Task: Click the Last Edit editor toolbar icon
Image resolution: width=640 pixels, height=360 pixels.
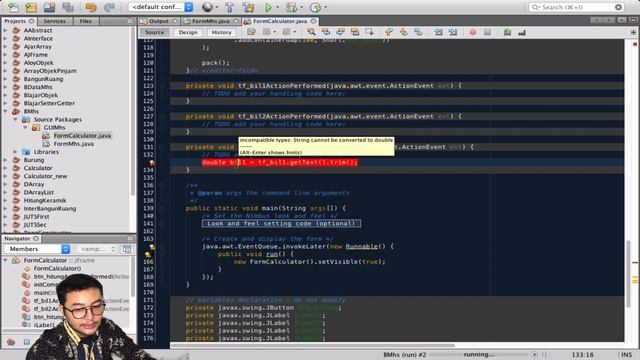Action: tap(251, 32)
